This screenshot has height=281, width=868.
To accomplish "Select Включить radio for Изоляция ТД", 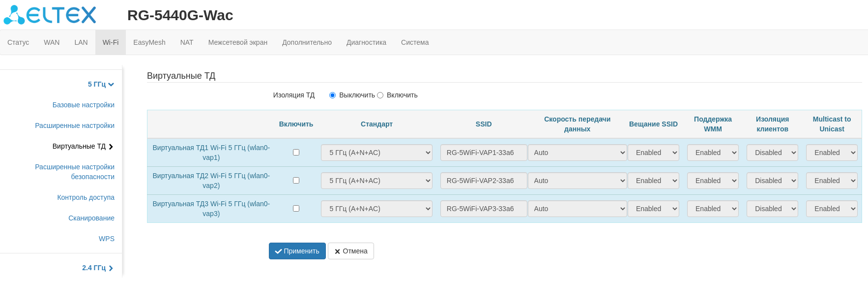I will (380, 95).
